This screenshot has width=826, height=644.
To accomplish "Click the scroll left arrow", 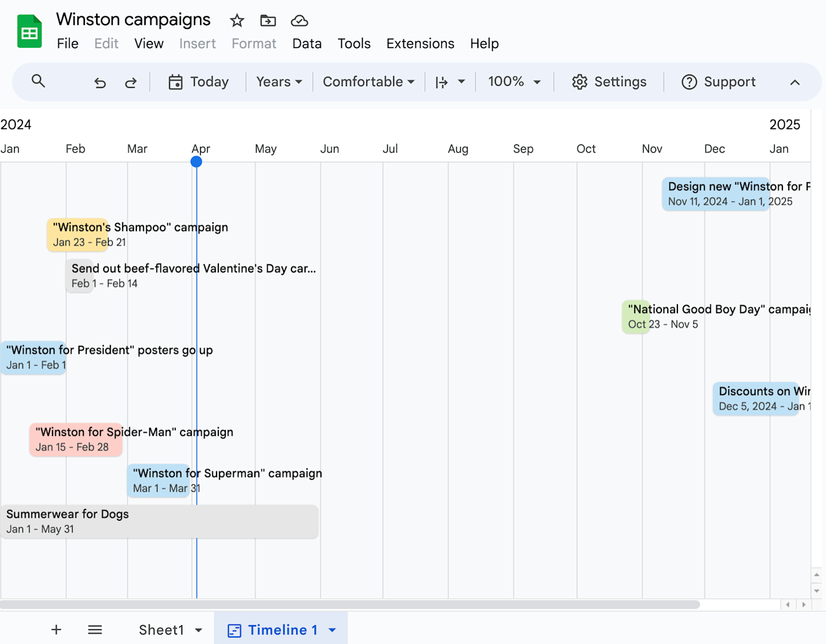I will pos(788,604).
